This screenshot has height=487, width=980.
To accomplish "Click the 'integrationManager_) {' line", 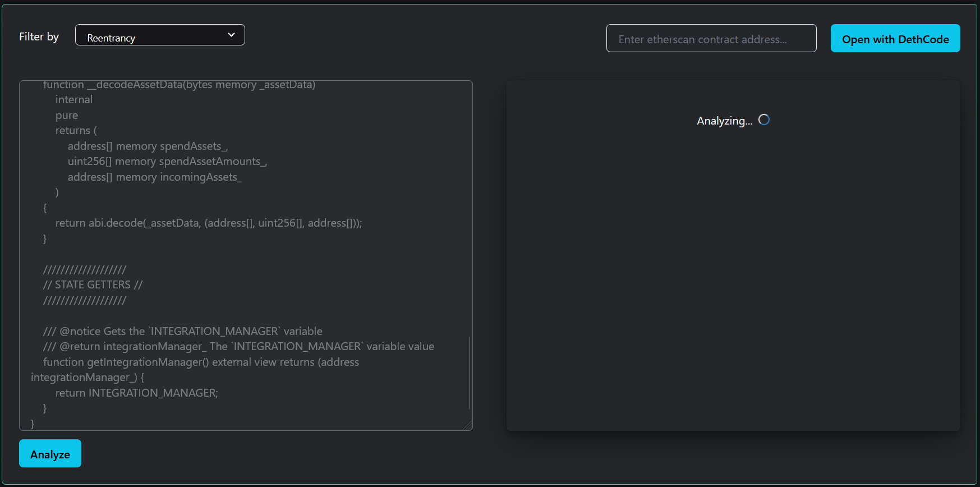I will coord(88,377).
